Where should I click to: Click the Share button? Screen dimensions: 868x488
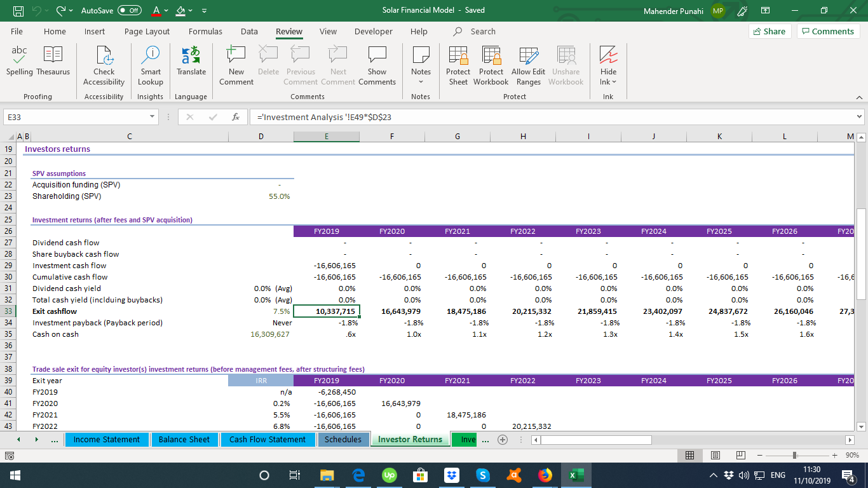point(769,30)
